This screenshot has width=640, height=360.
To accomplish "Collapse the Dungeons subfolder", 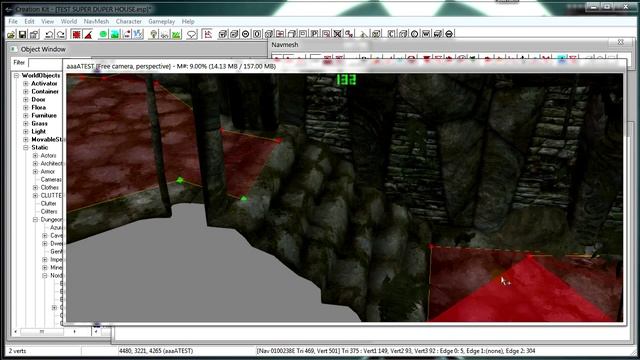I will click(x=36, y=220).
